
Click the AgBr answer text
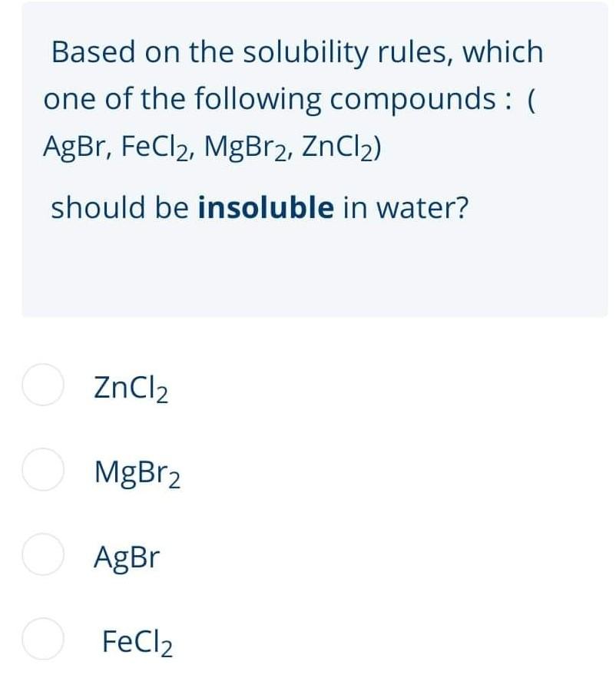127,558
